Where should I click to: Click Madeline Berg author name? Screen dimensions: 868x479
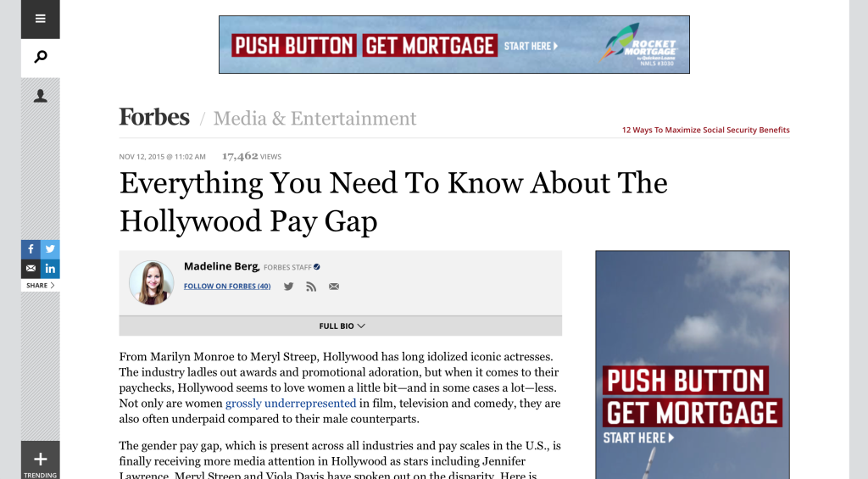tap(221, 266)
